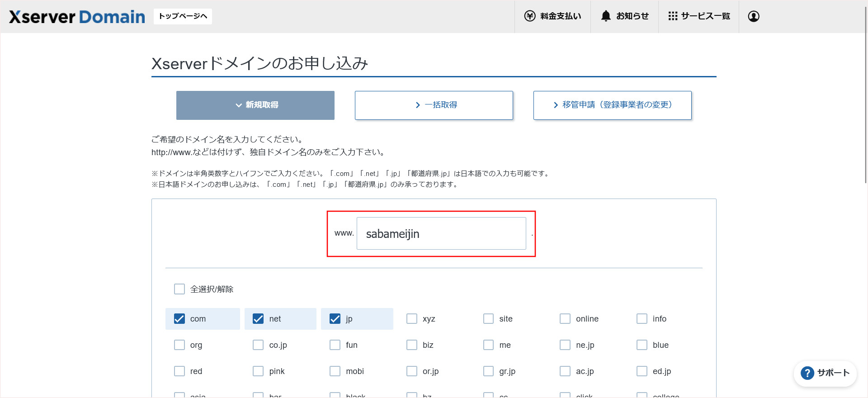
Task: Click the yen payment icon
Action: (x=530, y=16)
